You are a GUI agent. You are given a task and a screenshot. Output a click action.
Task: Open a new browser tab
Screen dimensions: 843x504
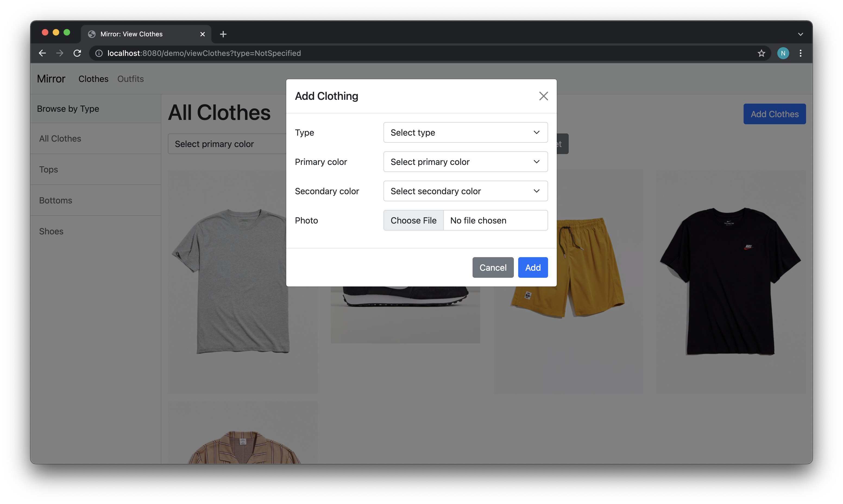tap(223, 34)
